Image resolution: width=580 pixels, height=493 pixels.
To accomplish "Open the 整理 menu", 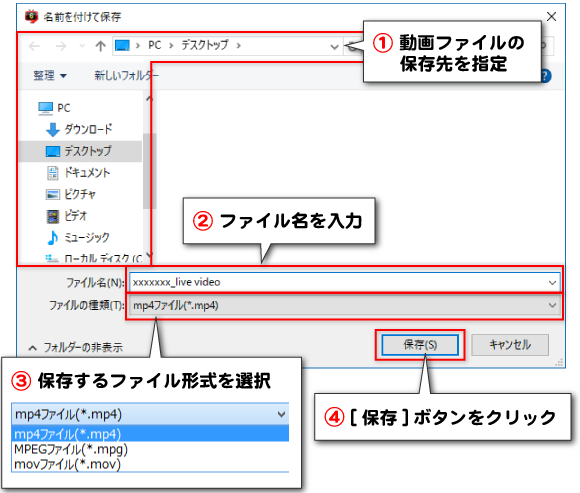I will pyautogui.click(x=50, y=75).
